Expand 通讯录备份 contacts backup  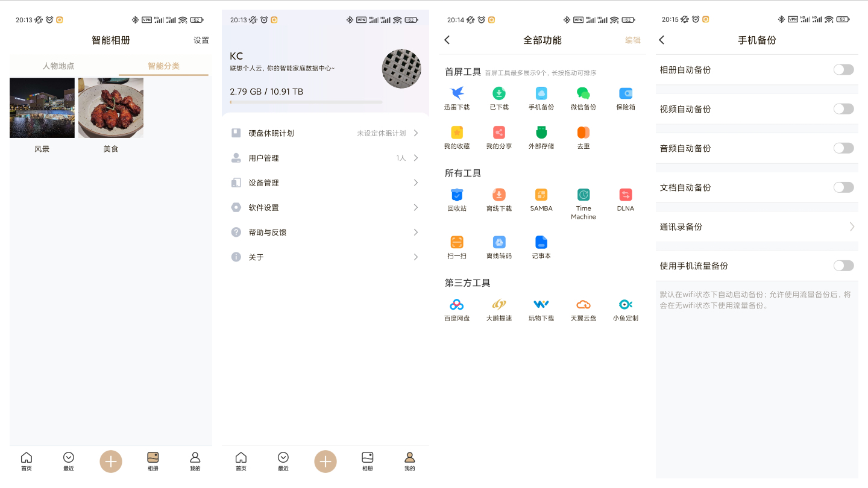pos(756,227)
